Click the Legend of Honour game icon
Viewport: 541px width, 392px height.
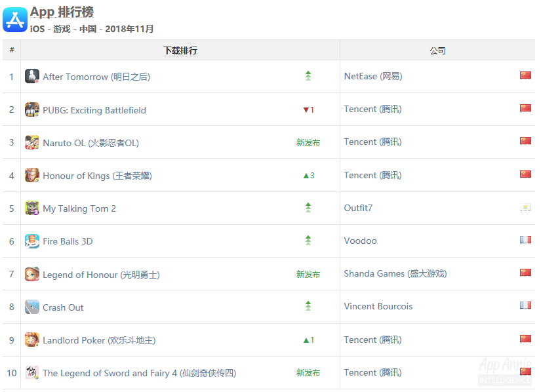click(32, 274)
